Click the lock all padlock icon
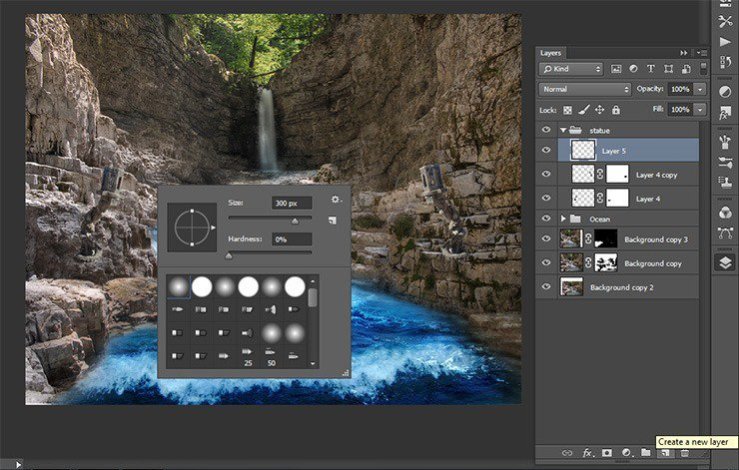The image size is (739, 470). [616, 109]
